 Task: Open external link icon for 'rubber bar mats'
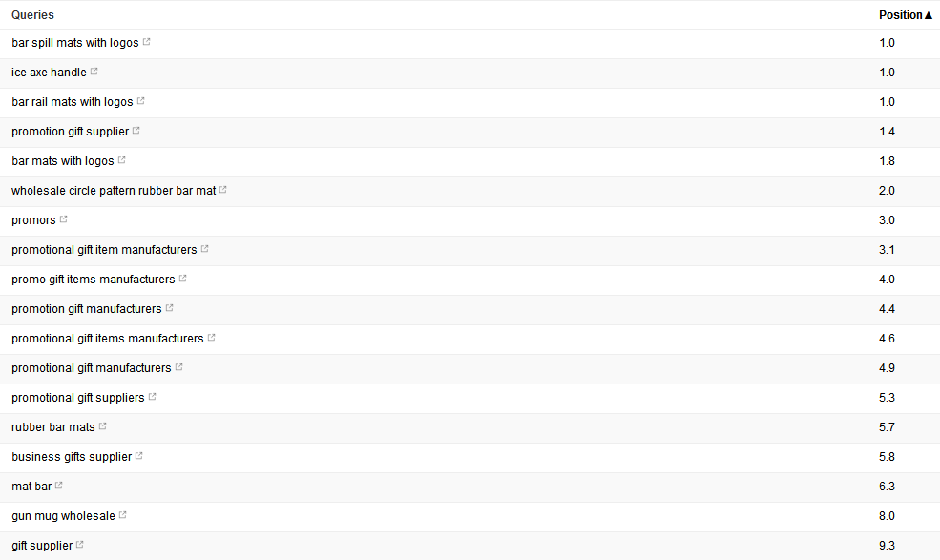pyautogui.click(x=102, y=426)
